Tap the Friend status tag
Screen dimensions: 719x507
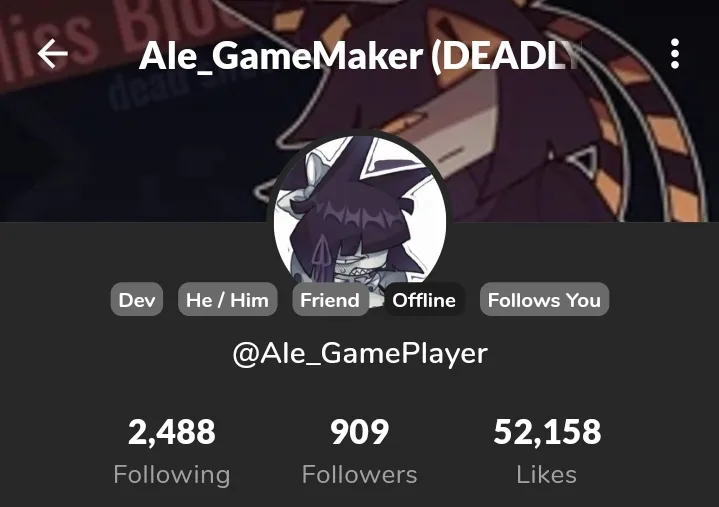click(330, 300)
